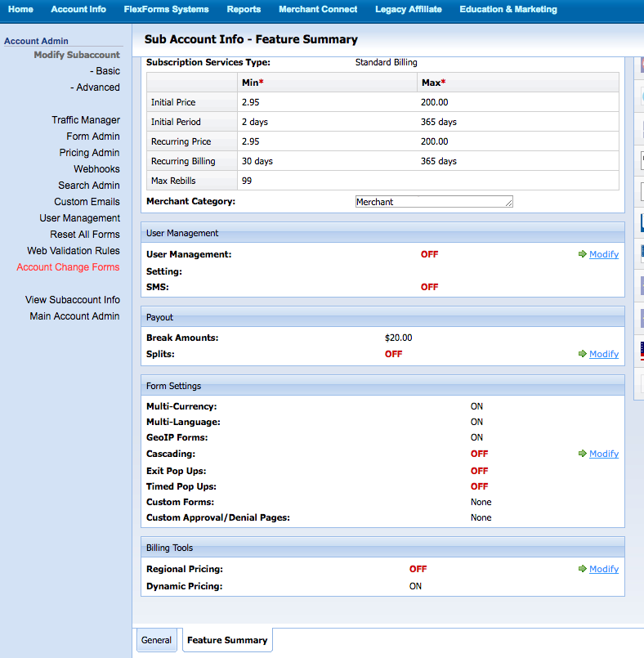Click Initial Period max value 365 days
The height and width of the screenshot is (658, 644).
(438, 122)
